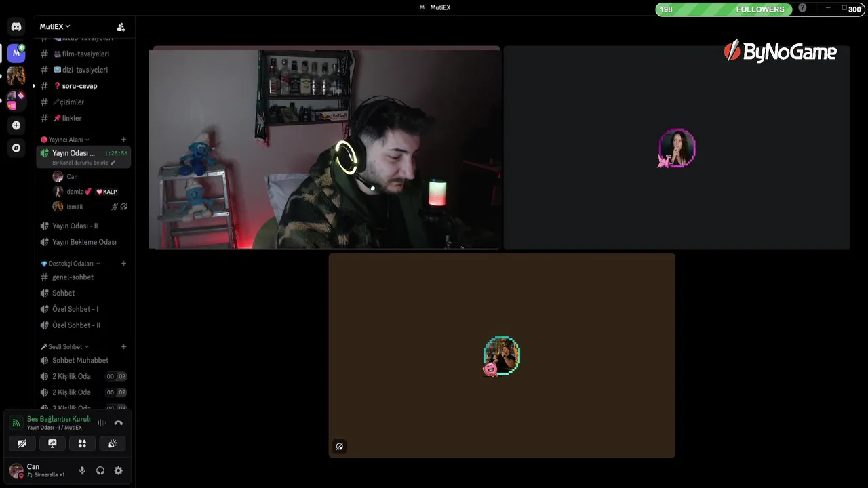Add a new server

pyautogui.click(x=16, y=125)
